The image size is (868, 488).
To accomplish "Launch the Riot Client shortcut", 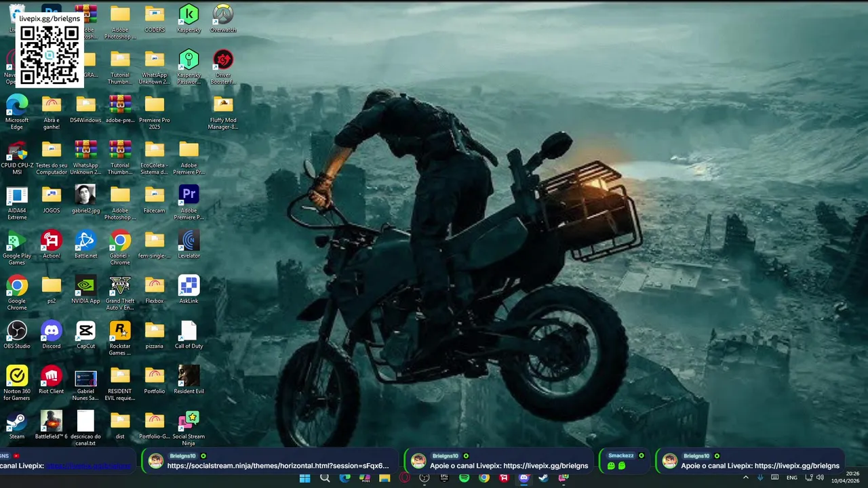I will (52, 380).
